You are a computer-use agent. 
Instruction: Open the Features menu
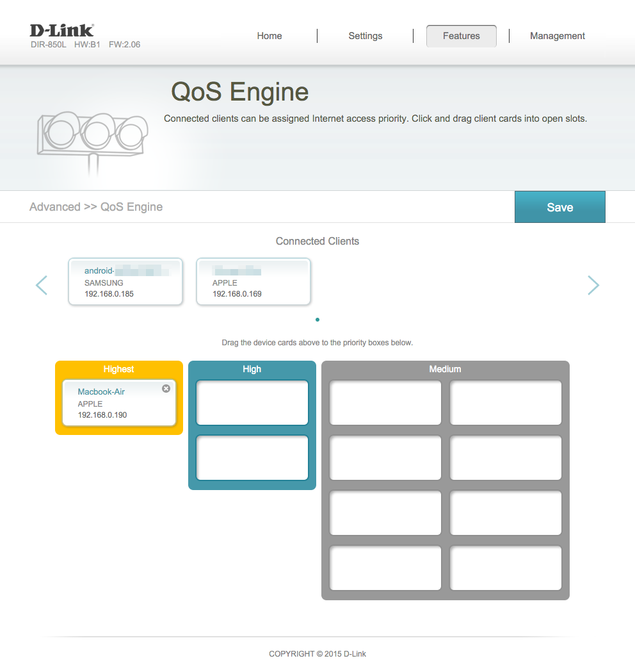[461, 36]
